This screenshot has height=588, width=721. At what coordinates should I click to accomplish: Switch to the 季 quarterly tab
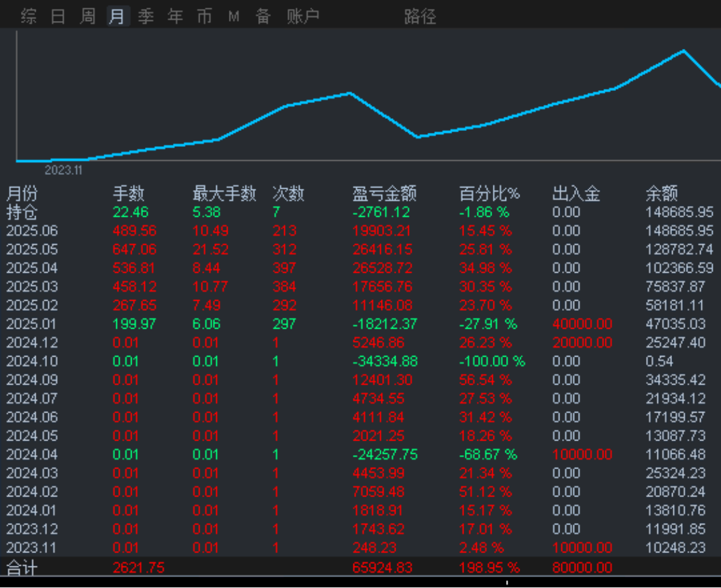(x=146, y=17)
